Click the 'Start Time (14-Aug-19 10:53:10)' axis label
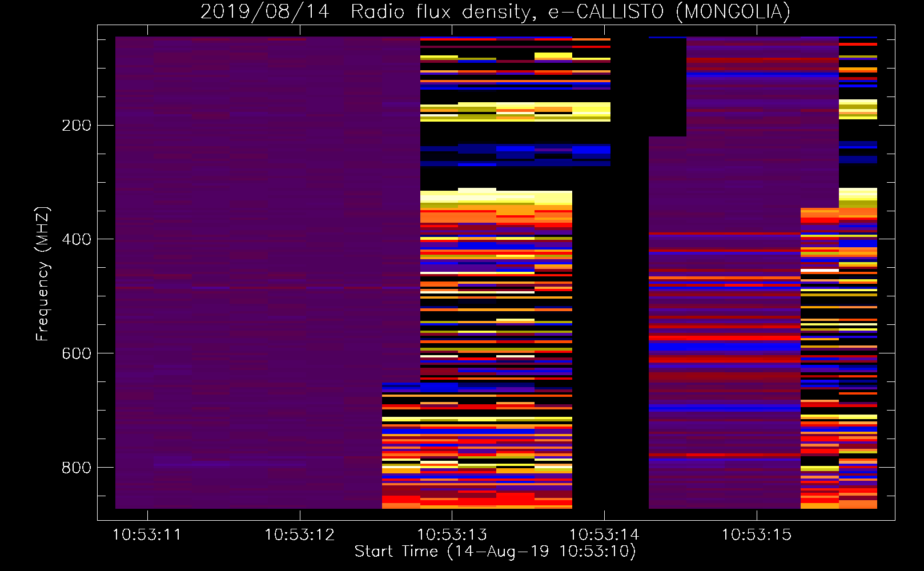Screen dimensions: 924x571 [495, 552]
